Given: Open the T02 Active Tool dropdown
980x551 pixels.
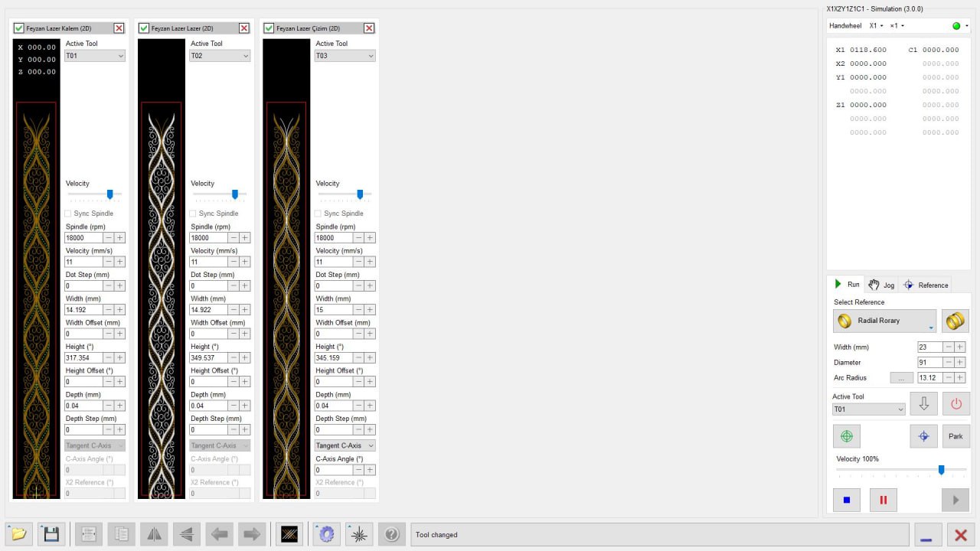Looking at the screenshot, I should [x=220, y=56].
